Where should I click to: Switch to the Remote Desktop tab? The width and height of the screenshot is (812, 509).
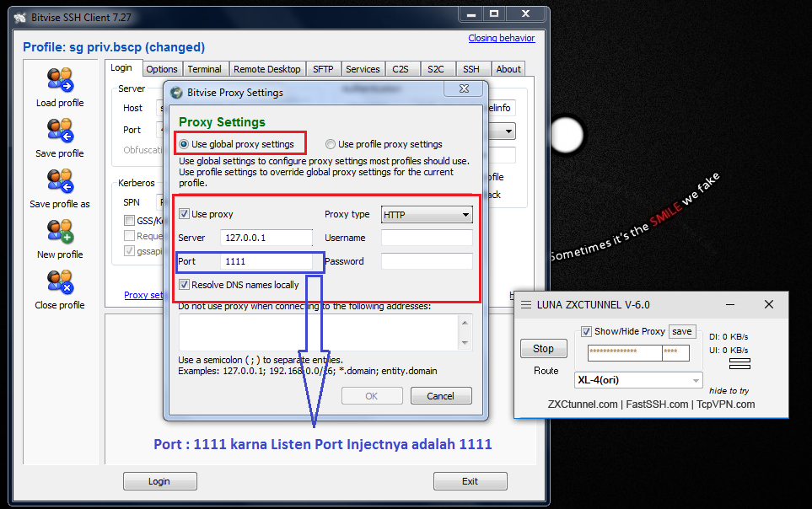[266, 69]
